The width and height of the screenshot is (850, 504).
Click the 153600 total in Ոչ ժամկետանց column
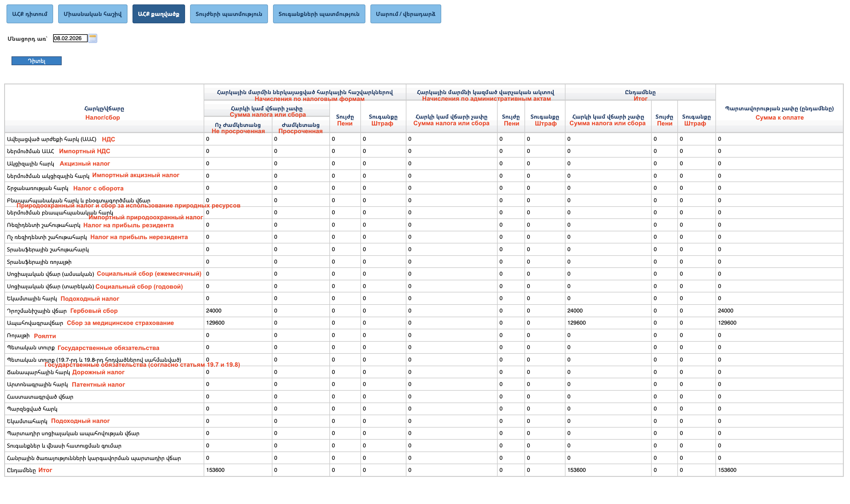(215, 470)
